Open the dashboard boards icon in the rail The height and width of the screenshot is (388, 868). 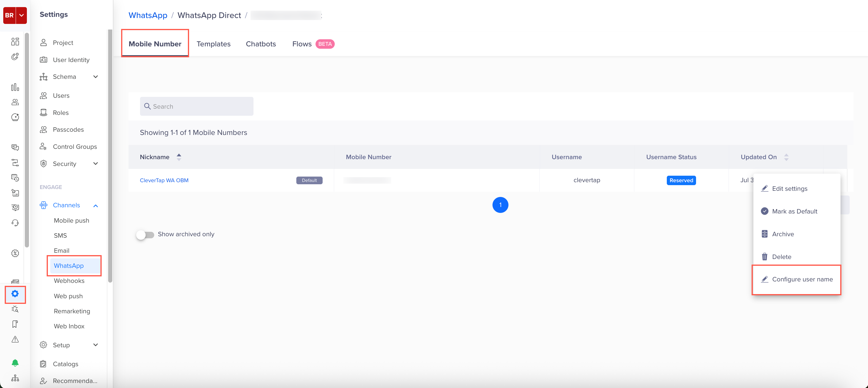coord(15,41)
